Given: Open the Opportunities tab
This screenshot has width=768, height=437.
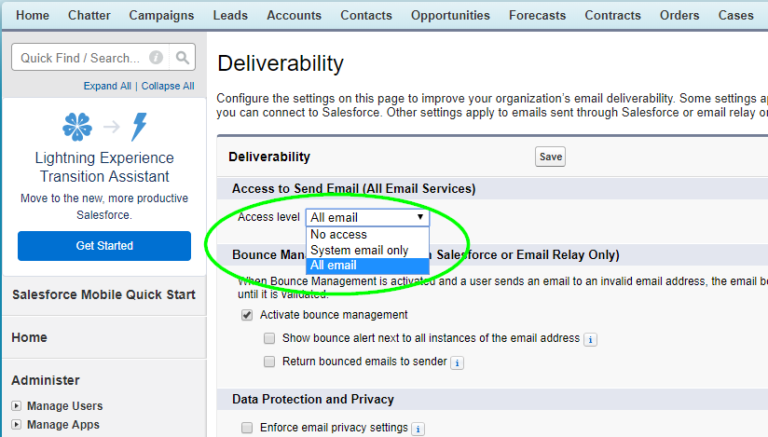Looking at the screenshot, I should click(450, 15).
